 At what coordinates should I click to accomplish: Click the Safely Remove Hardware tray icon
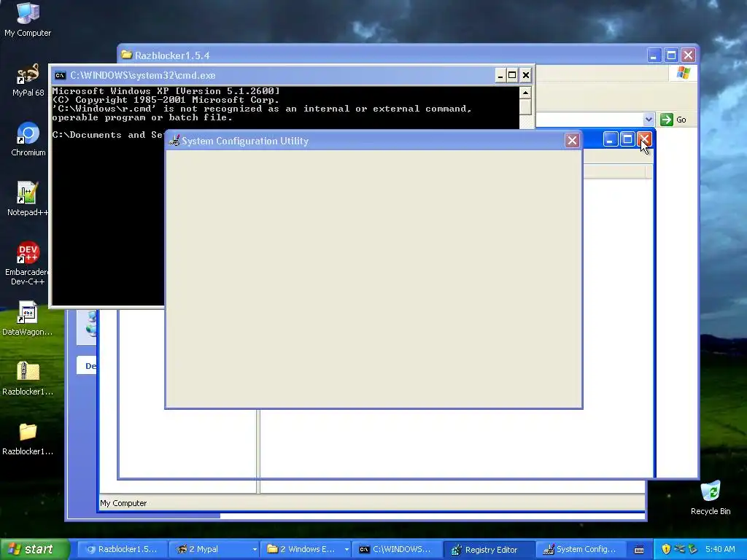pos(693,549)
